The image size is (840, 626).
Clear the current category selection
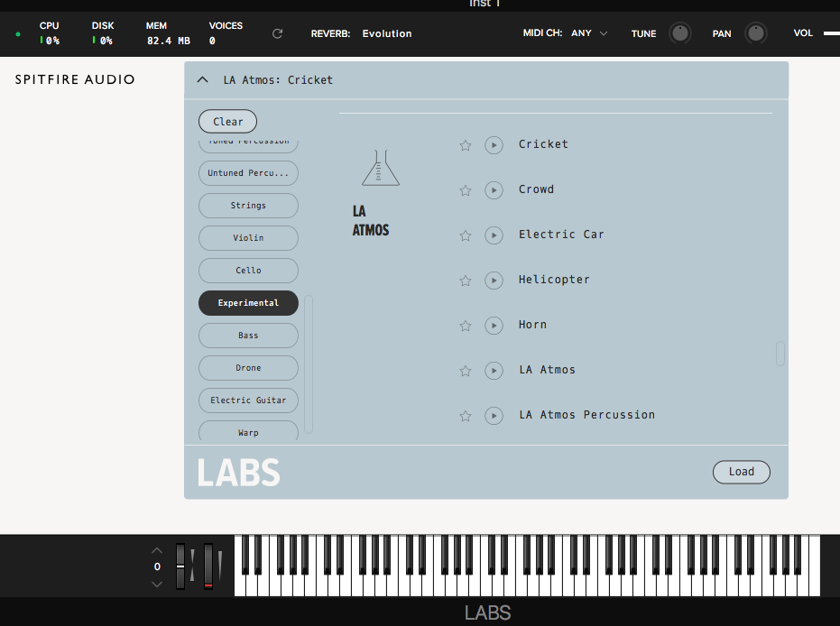(x=226, y=121)
